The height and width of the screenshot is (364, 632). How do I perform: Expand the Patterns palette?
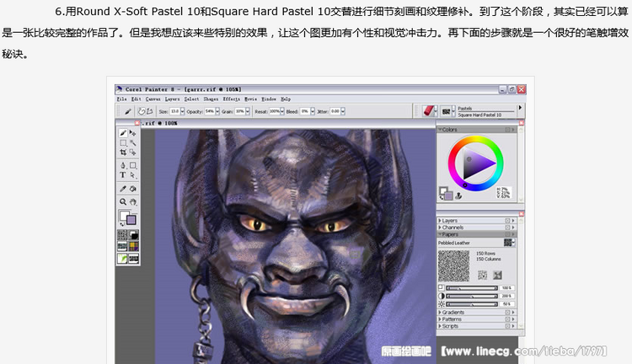pyautogui.click(x=440, y=319)
